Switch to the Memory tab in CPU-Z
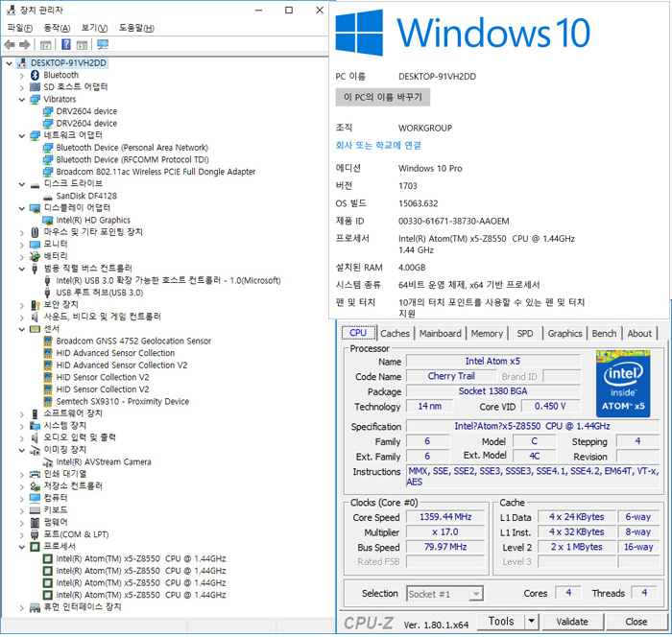 coord(487,333)
